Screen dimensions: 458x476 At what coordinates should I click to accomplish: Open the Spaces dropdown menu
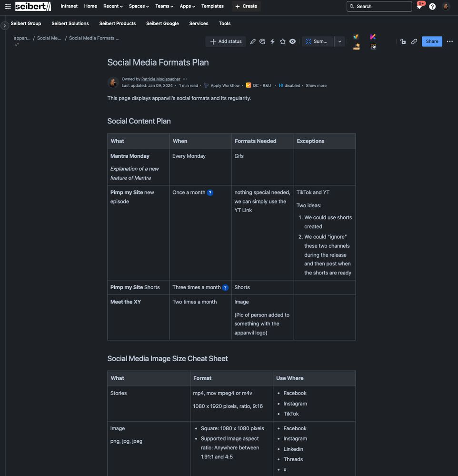pos(138,6)
